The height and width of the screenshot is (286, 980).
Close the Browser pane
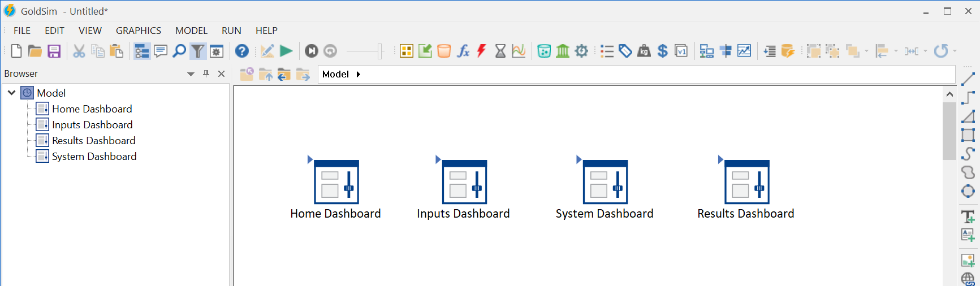(x=222, y=74)
